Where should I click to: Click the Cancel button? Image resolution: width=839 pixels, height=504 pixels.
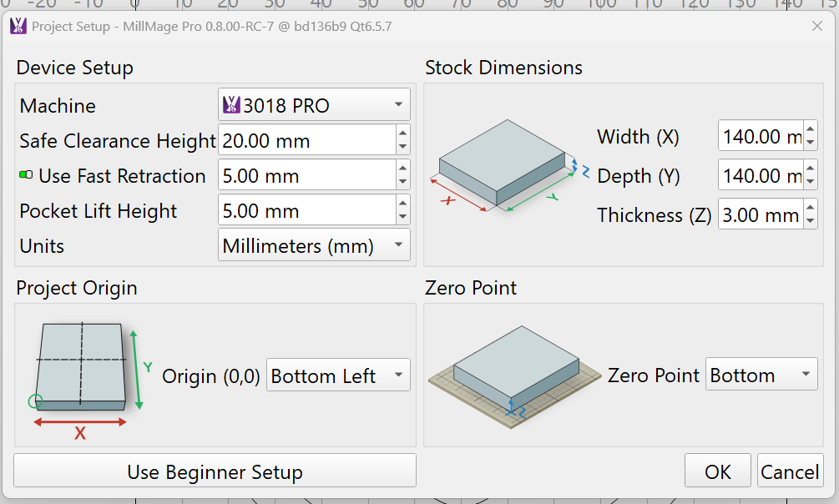[x=790, y=471]
